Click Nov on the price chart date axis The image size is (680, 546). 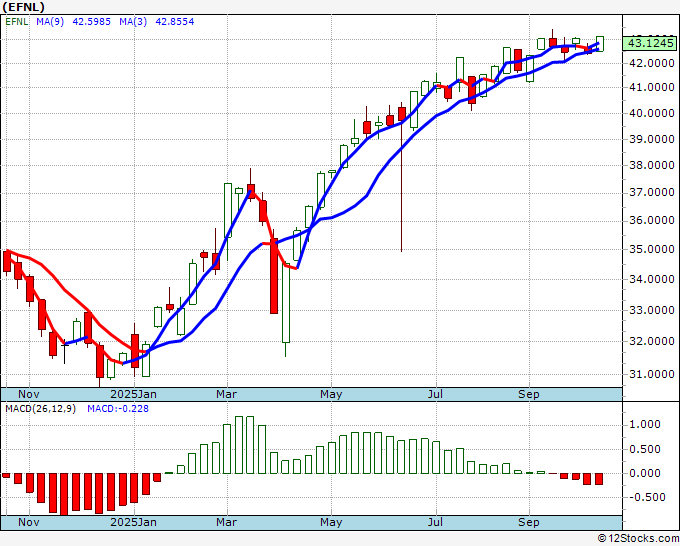click(x=29, y=394)
